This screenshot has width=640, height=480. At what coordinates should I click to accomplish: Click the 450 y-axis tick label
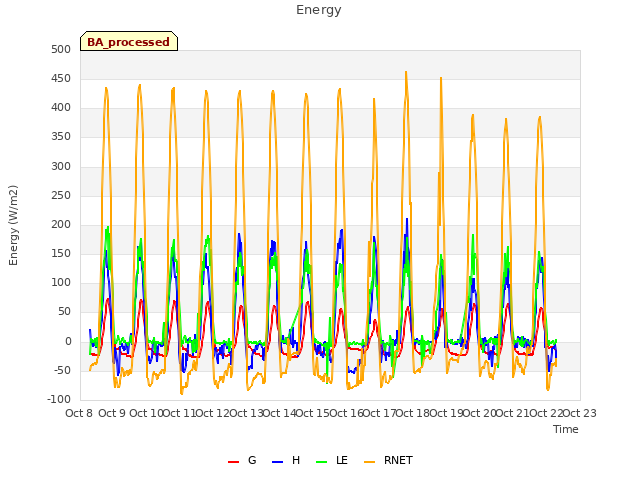point(61,78)
